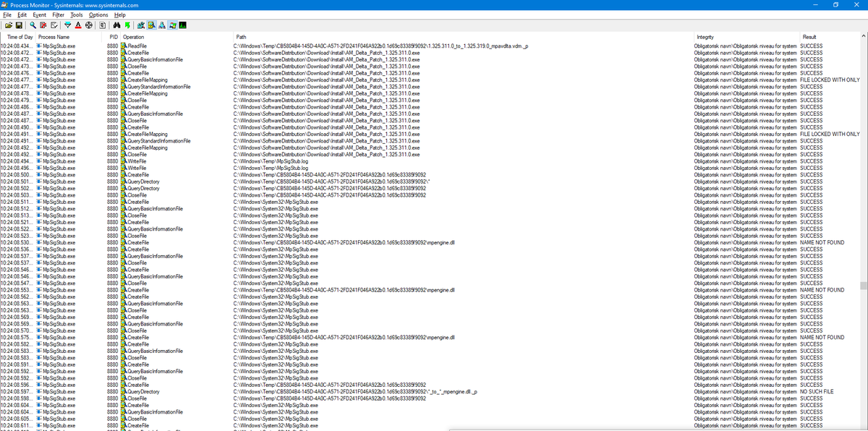
Task: Toggle Show Network Activity icon
Action: point(162,25)
